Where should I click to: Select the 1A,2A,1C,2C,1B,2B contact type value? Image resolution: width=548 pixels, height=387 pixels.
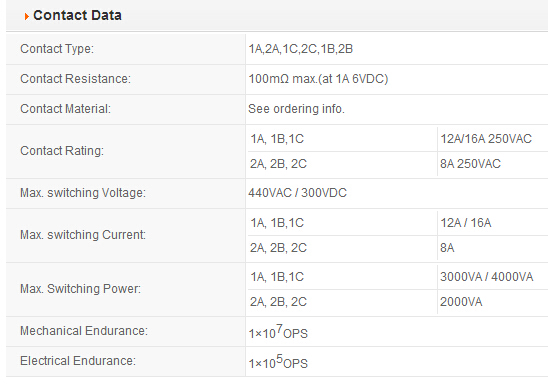click(x=301, y=49)
